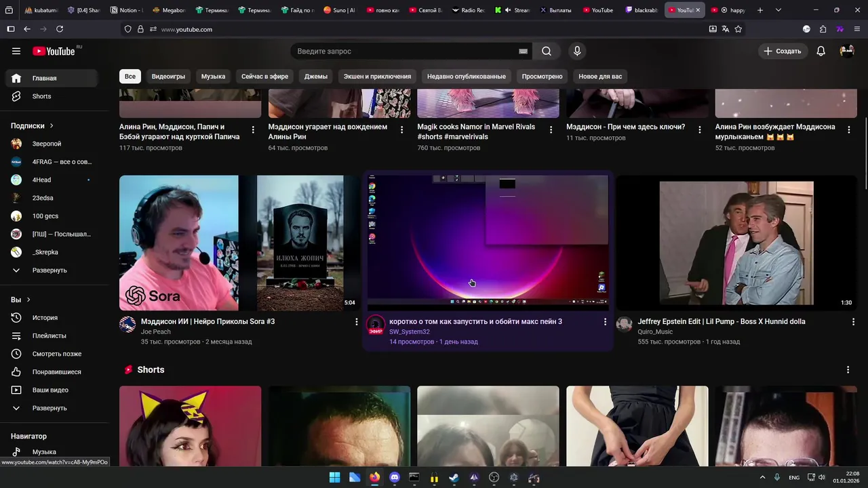The height and width of the screenshot is (488, 868).
Task: Open options for При чем здесь ключи video
Action: (700, 129)
